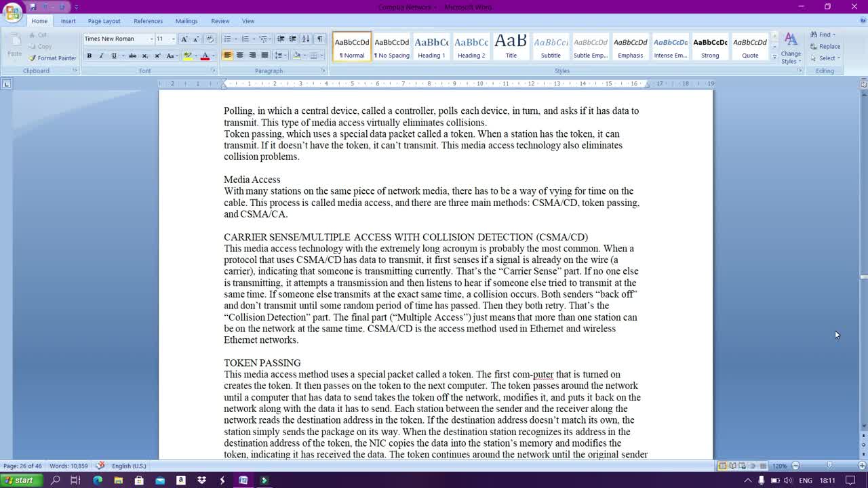Toggle Superscript formatting
This screenshot has width=868, height=488.
[x=157, y=56]
